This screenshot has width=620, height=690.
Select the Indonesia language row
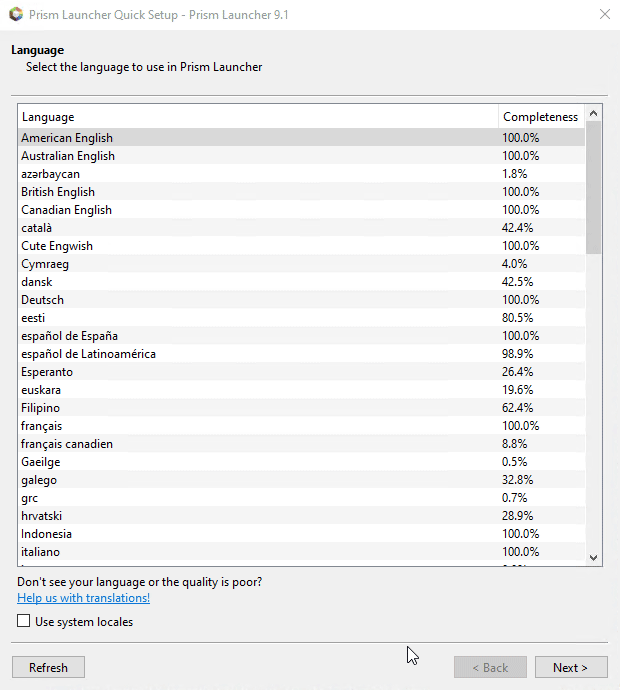[48, 534]
